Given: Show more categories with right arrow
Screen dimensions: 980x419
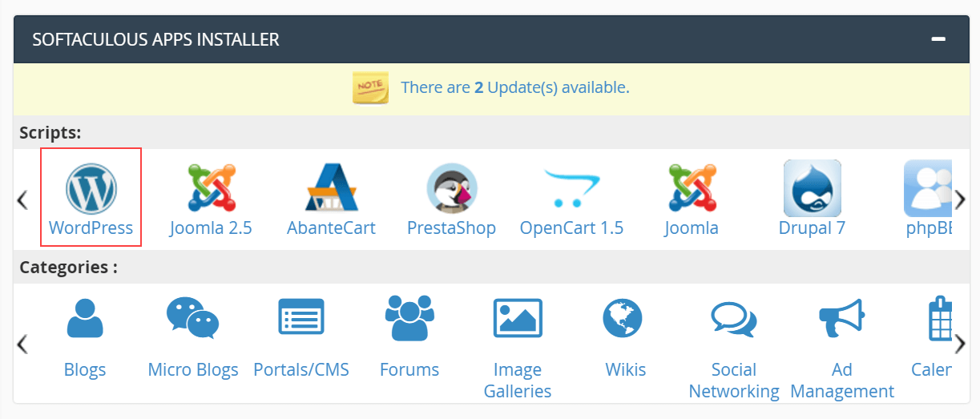Looking at the screenshot, I should pos(960,344).
